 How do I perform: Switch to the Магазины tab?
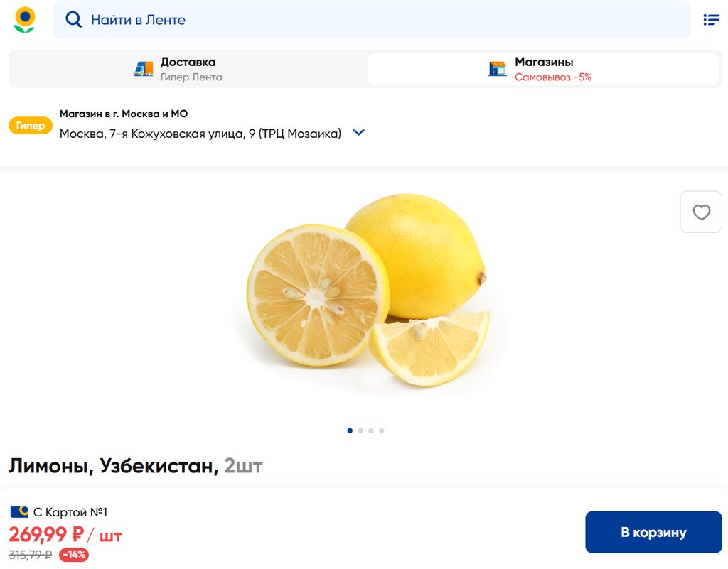tap(542, 69)
